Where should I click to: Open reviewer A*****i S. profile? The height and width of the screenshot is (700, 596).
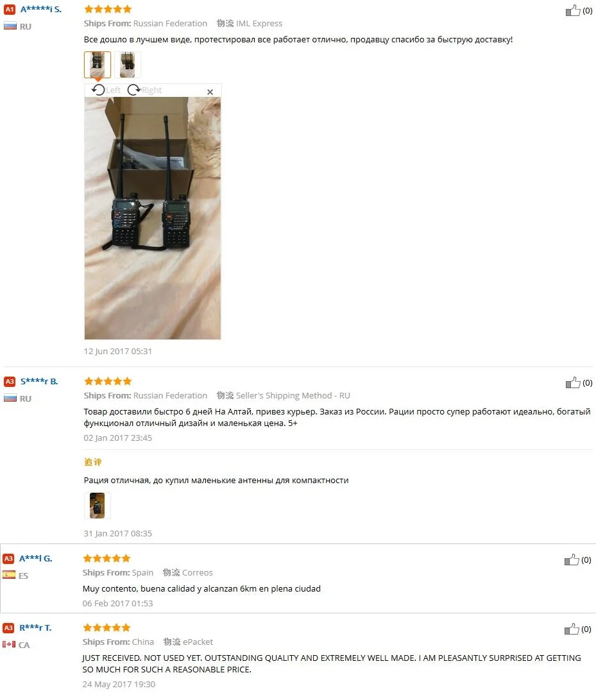click(41, 9)
